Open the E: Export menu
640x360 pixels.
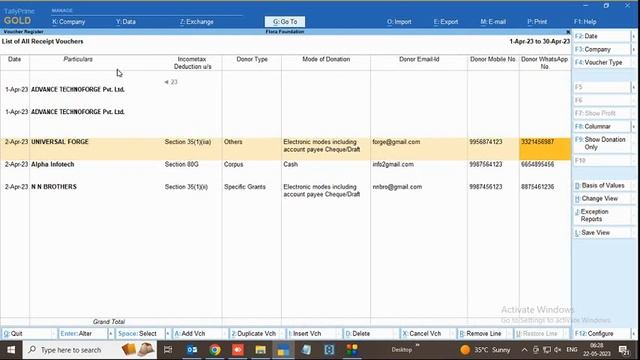pyautogui.click(x=446, y=22)
